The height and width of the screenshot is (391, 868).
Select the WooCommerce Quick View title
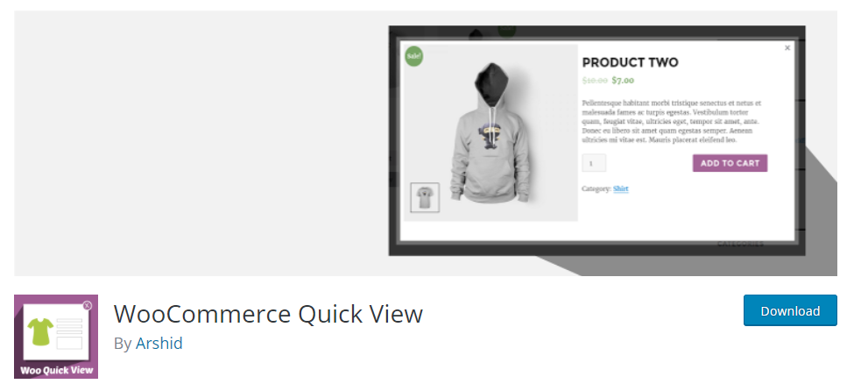coord(269,314)
